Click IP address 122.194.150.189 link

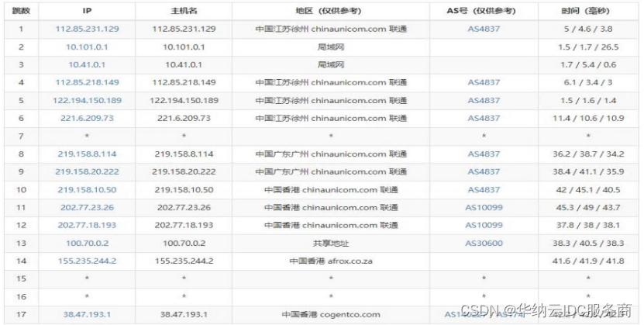[87, 100]
